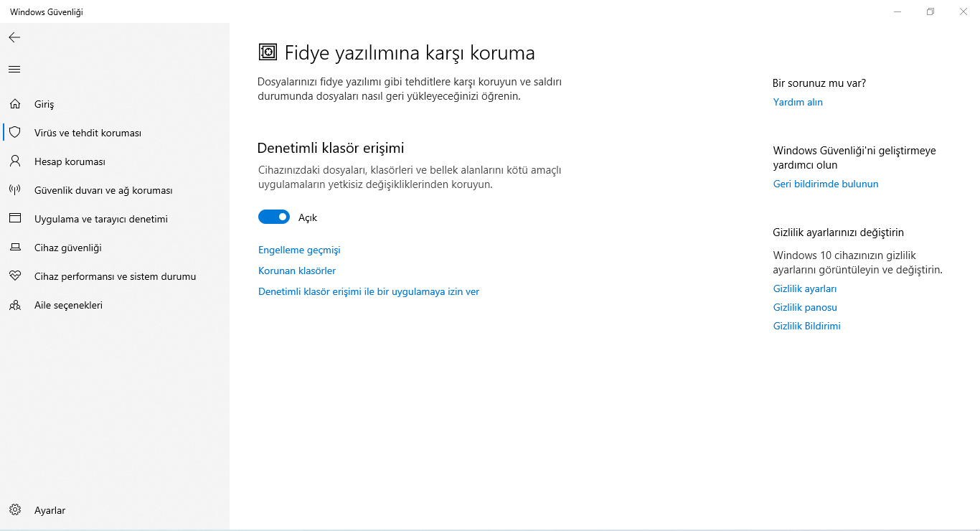Open Cihaz performansı ve sistem durumu
The image size is (980, 531).
click(x=115, y=276)
